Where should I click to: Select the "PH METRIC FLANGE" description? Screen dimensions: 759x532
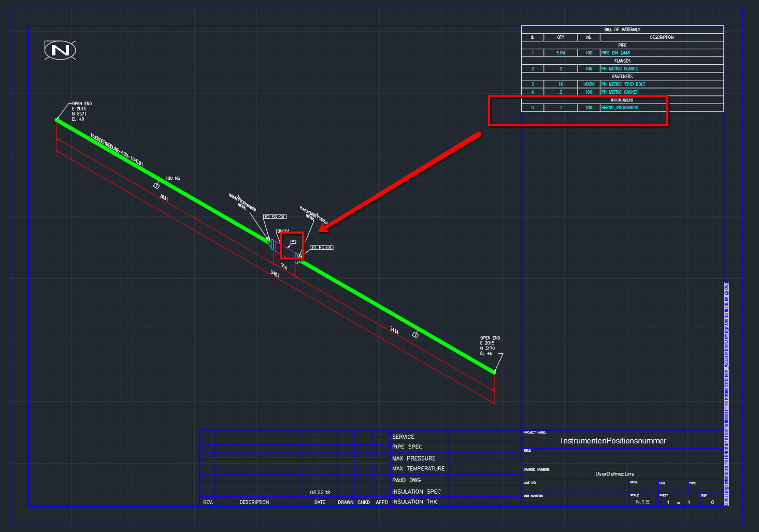pyautogui.click(x=620, y=68)
